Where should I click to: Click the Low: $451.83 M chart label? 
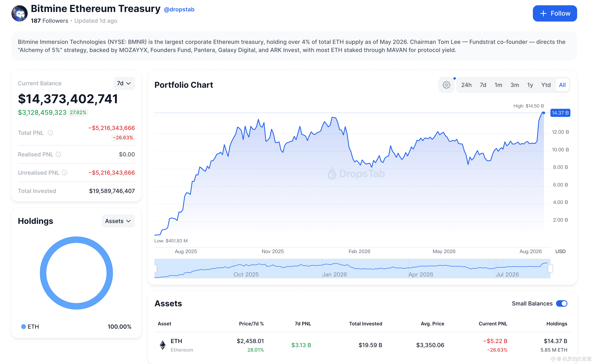[171, 241]
